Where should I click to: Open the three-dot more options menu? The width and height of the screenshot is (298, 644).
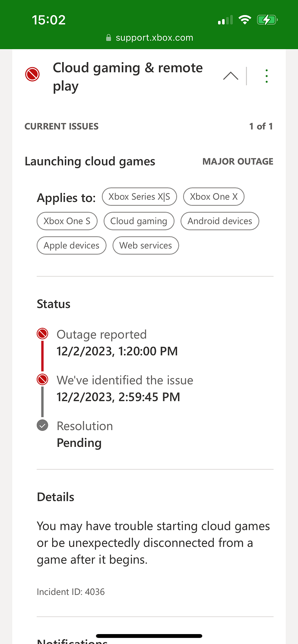point(266,76)
